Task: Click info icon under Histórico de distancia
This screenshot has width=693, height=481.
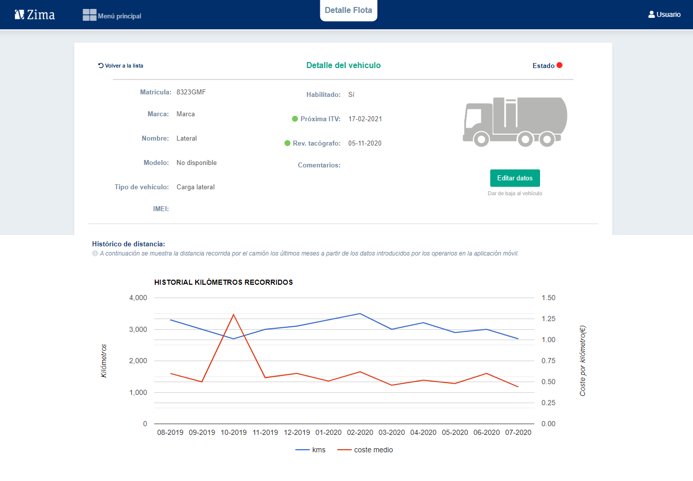Action: coord(95,254)
